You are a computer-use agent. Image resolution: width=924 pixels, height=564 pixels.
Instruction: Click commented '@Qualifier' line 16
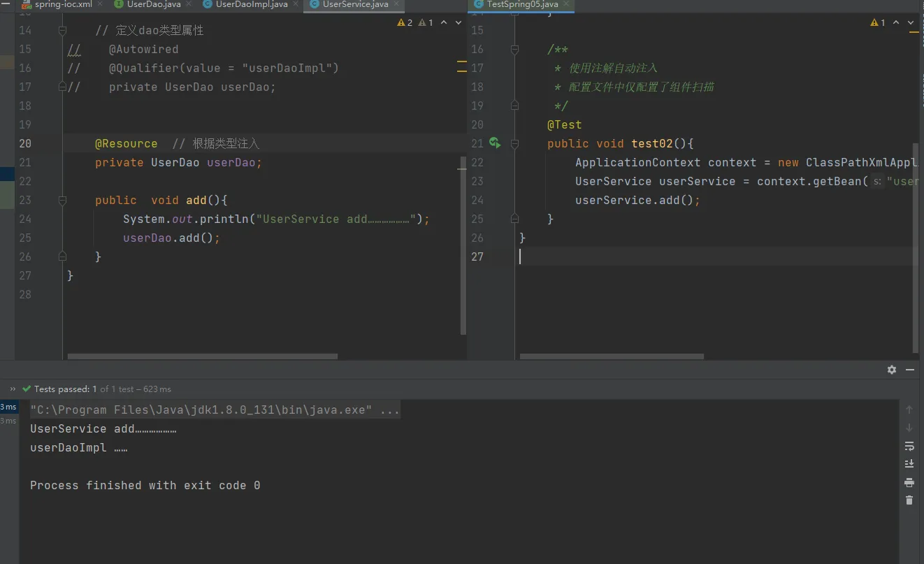tap(224, 68)
